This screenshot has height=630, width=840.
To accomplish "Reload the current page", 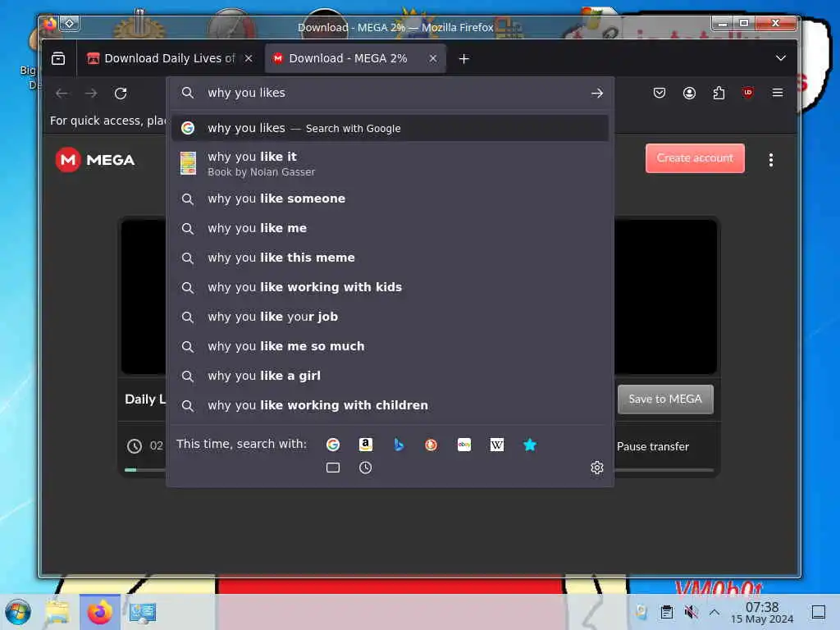I will pos(121,94).
